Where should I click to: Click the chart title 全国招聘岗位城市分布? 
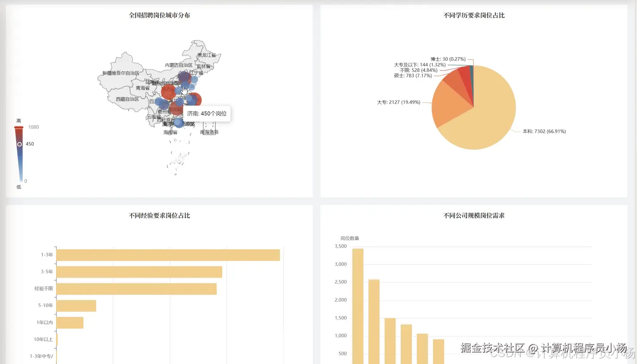pyautogui.click(x=159, y=15)
